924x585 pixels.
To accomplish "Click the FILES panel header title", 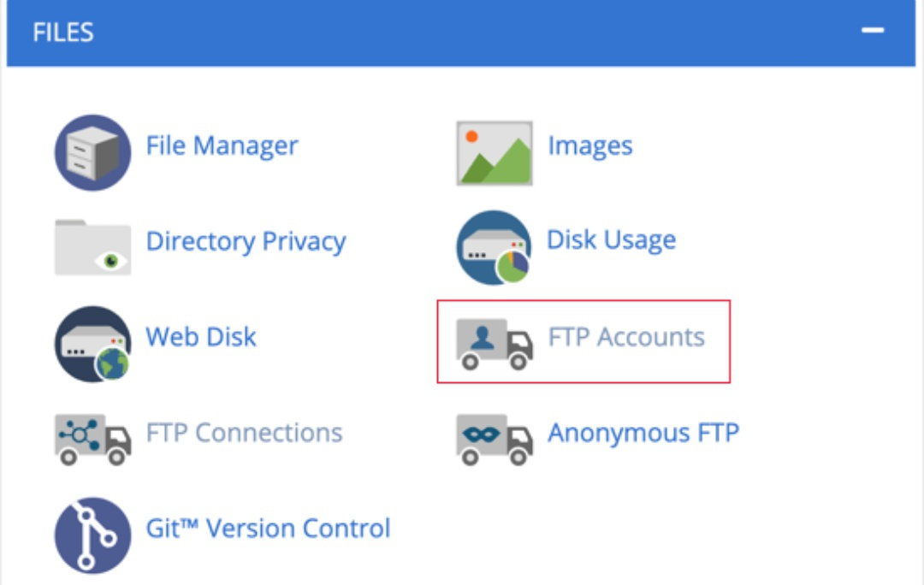I will pyautogui.click(x=63, y=32).
